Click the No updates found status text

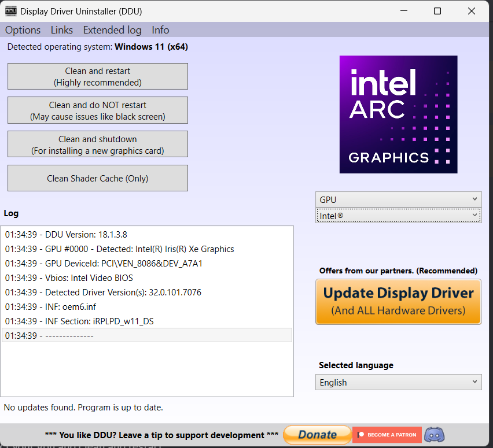83,408
